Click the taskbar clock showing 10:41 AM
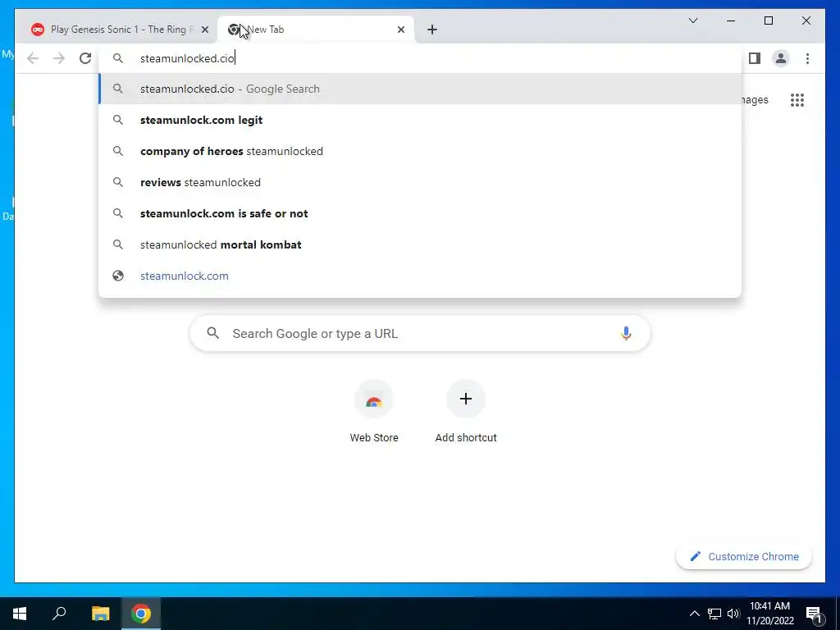This screenshot has width=840, height=630. [x=769, y=614]
